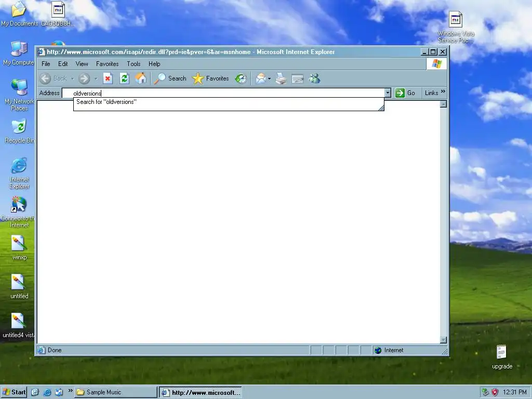The width and height of the screenshot is (532, 399).
Task: Click Show Desktop quick launch icon
Action: (x=35, y=392)
